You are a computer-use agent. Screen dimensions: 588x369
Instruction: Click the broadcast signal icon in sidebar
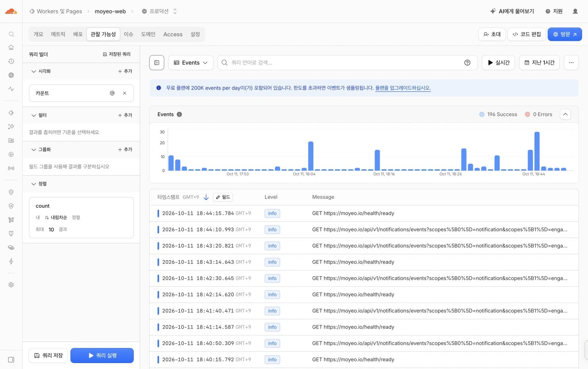(11, 168)
